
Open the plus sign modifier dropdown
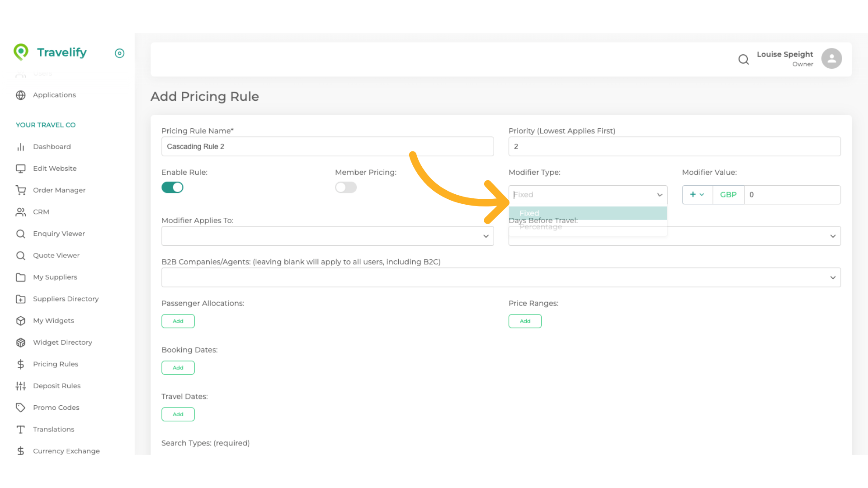(x=697, y=195)
